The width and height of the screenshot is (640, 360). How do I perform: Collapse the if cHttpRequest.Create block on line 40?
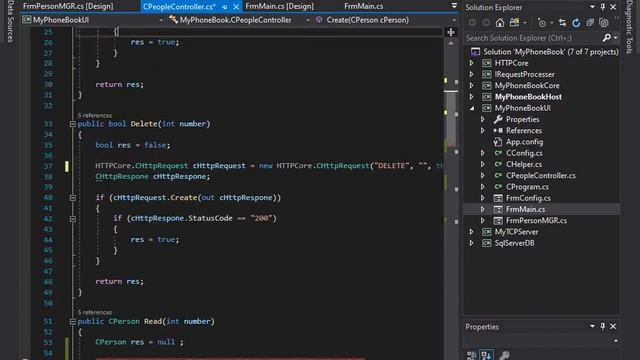[72, 198]
